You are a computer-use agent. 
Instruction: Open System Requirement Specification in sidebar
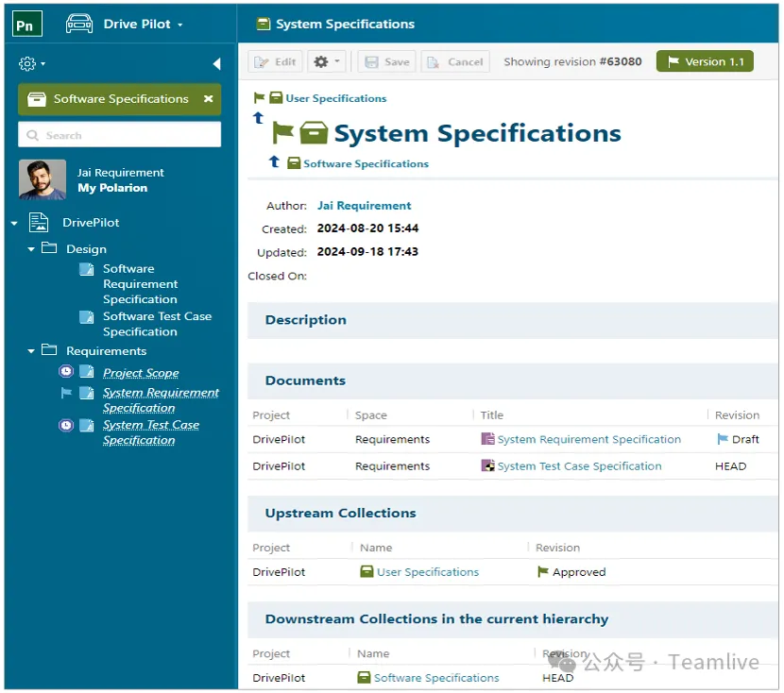161,400
